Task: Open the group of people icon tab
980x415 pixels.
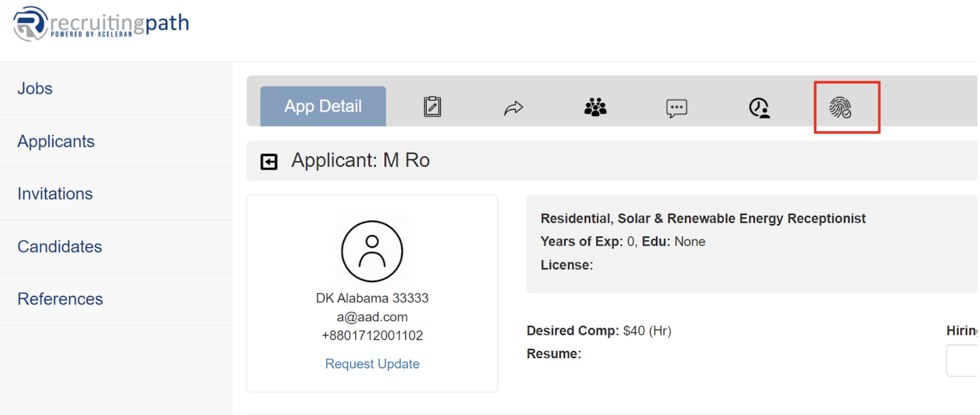Action: 595,107
